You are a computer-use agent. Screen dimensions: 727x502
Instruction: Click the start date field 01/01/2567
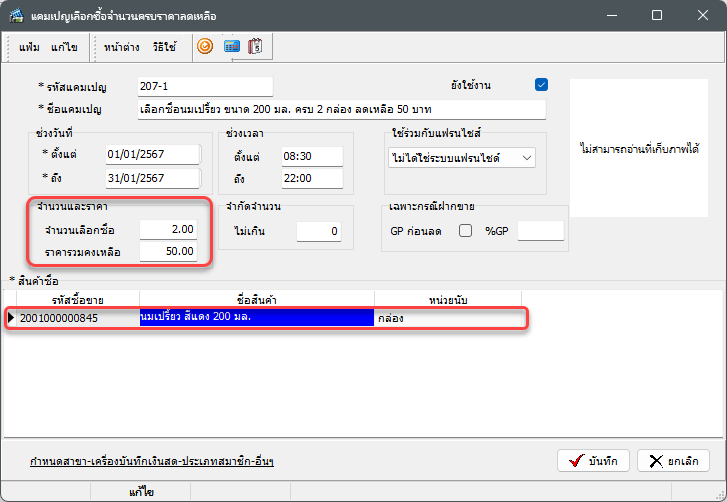pyautogui.click(x=152, y=153)
